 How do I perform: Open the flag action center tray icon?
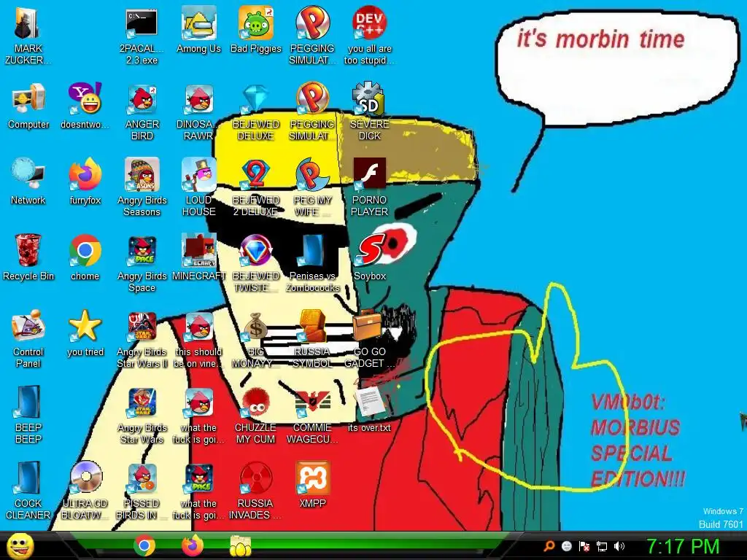(x=584, y=545)
